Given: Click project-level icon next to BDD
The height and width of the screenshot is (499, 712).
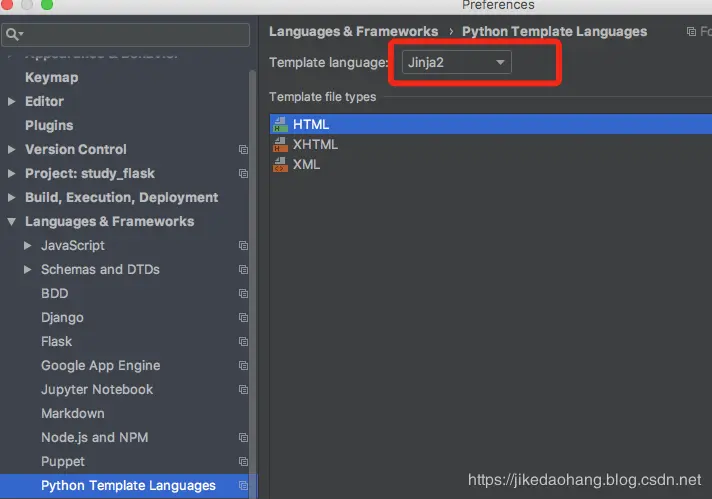Looking at the screenshot, I should coord(243,294).
